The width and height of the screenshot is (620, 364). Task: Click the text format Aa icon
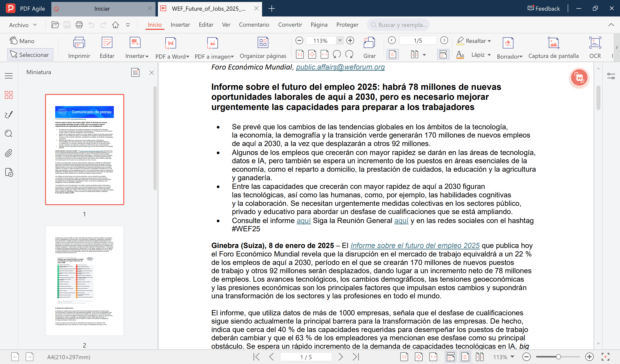click(x=460, y=54)
